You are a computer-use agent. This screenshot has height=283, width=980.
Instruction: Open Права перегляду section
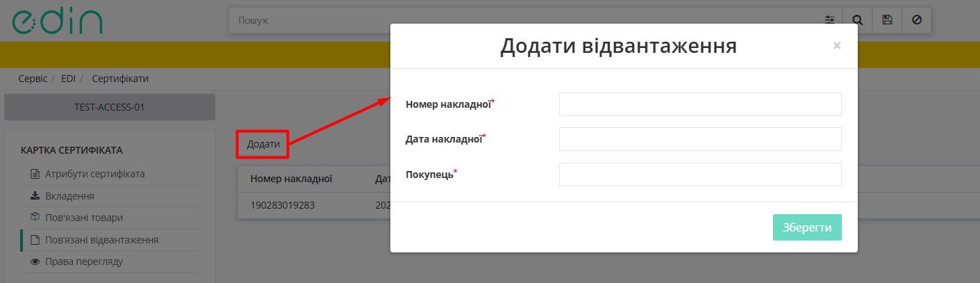84,261
